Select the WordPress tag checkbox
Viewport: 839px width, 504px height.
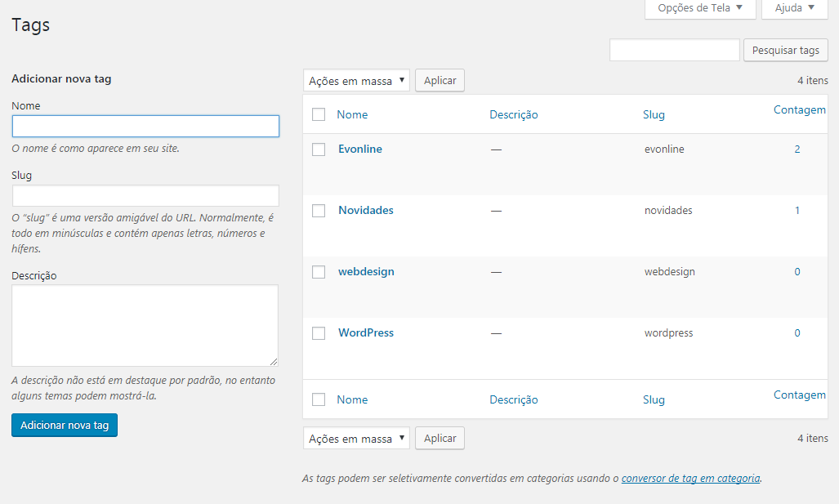tap(319, 333)
